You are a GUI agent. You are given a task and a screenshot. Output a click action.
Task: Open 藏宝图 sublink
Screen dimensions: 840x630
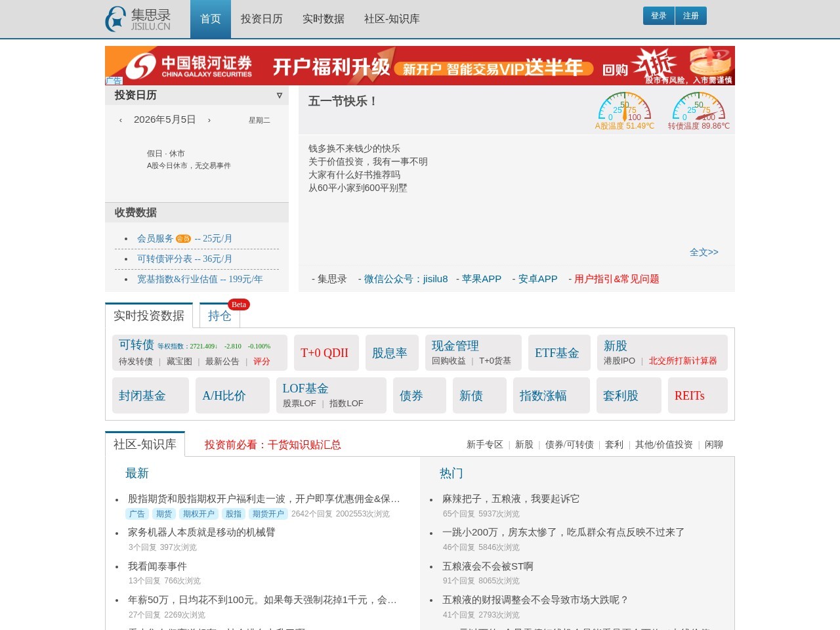(179, 362)
